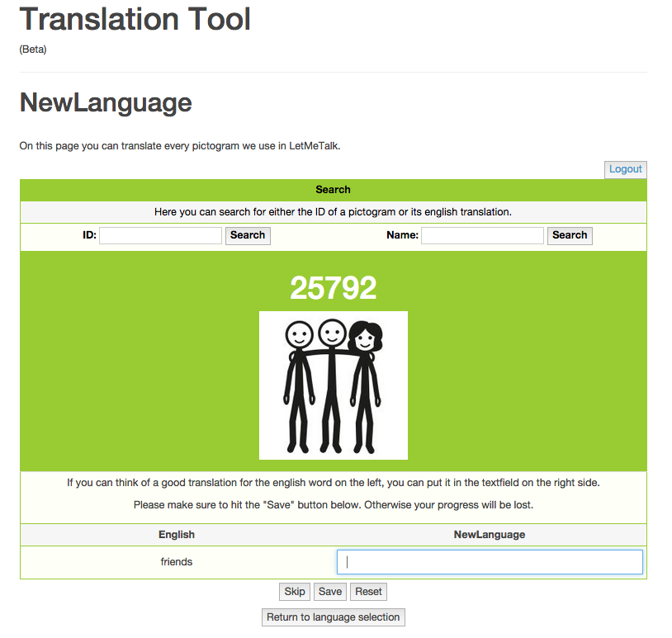Viewport: 672px width, 638px height.
Task: Click Search next to the ID field
Action: click(x=247, y=235)
